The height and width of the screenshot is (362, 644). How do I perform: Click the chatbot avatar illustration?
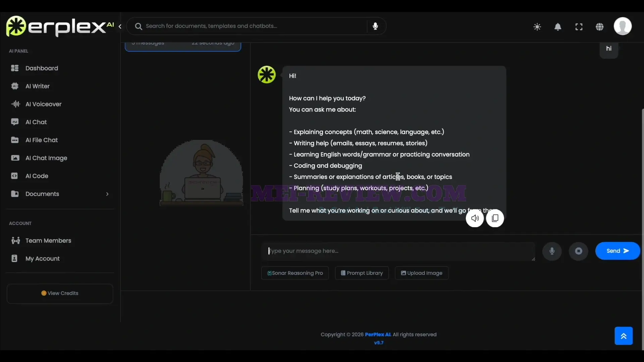pos(201,173)
